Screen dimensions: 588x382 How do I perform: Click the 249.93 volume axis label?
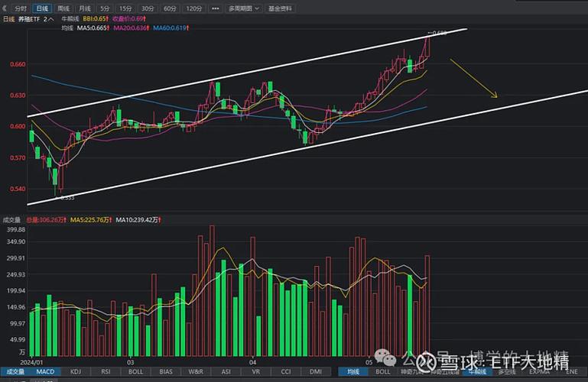click(16, 274)
